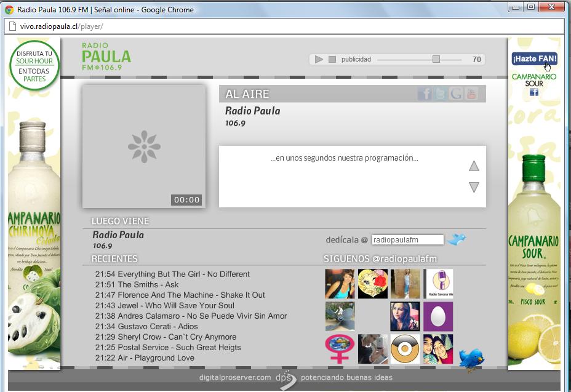Click the publicidad label in the player

[x=356, y=59]
